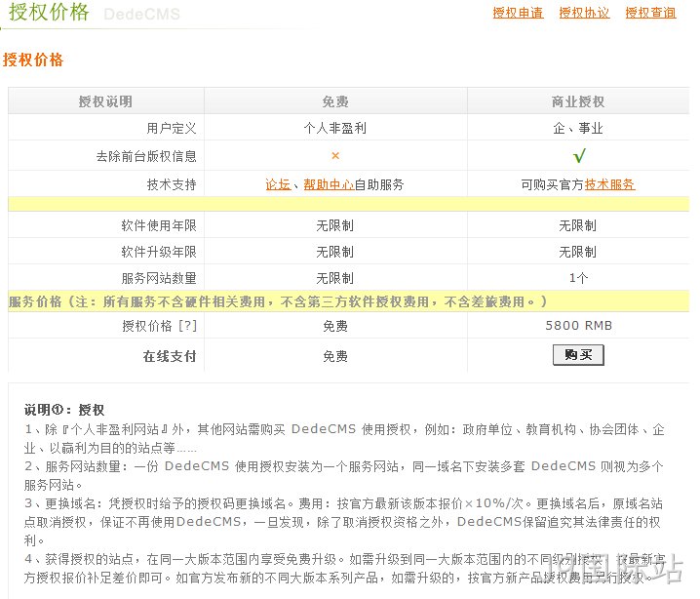Click the 个人非盈利 cell
This screenshot has width=700, height=599.
334,128
